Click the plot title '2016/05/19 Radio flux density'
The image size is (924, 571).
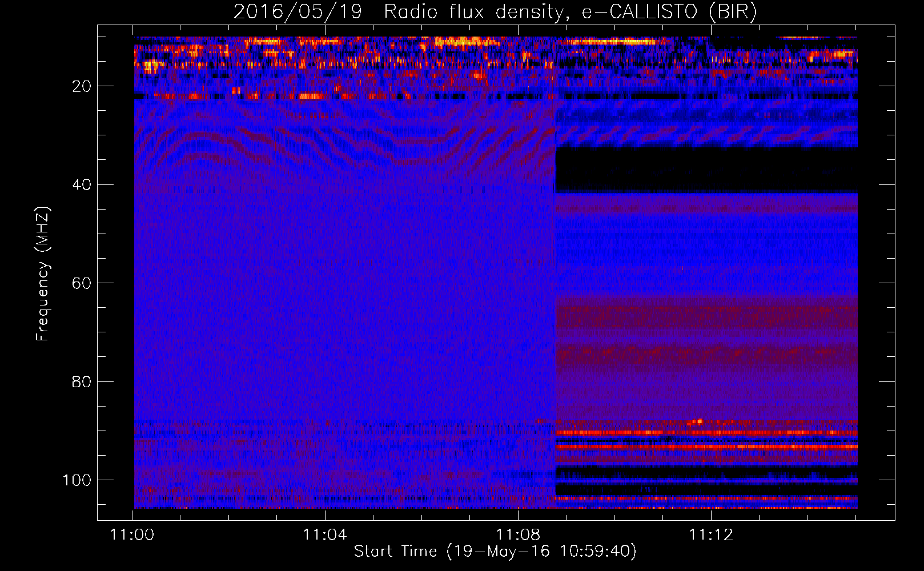pos(495,12)
